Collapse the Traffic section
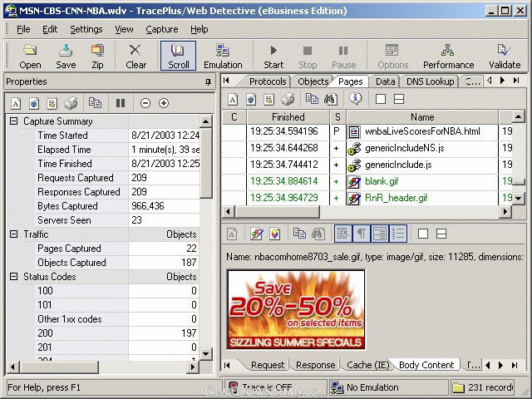This screenshot has width=532, height=399. click(x=13, y=234)
